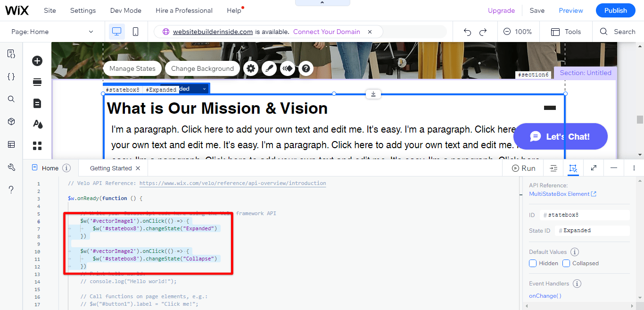Enable the Collapsed default value checkbox
This screenshot has width=644, height=310.
pyautogui.click(x=566, y=263)
